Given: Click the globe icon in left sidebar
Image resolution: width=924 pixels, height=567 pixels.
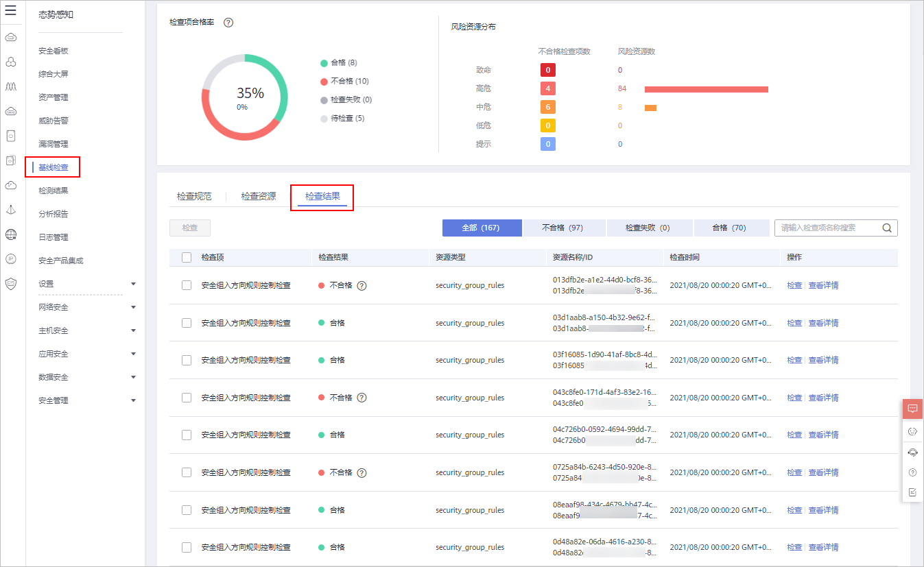Looking at the screenshot, I should [x=10, y=234].
